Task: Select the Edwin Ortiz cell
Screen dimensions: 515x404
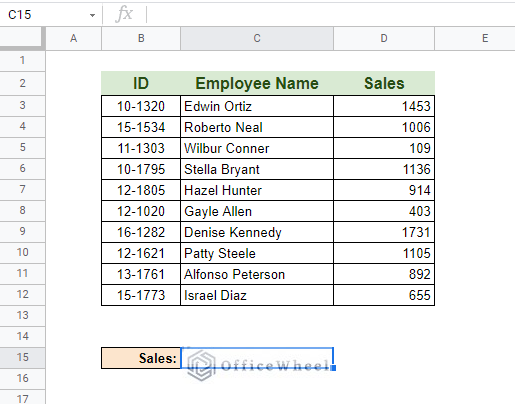Action: click(257, 106)
